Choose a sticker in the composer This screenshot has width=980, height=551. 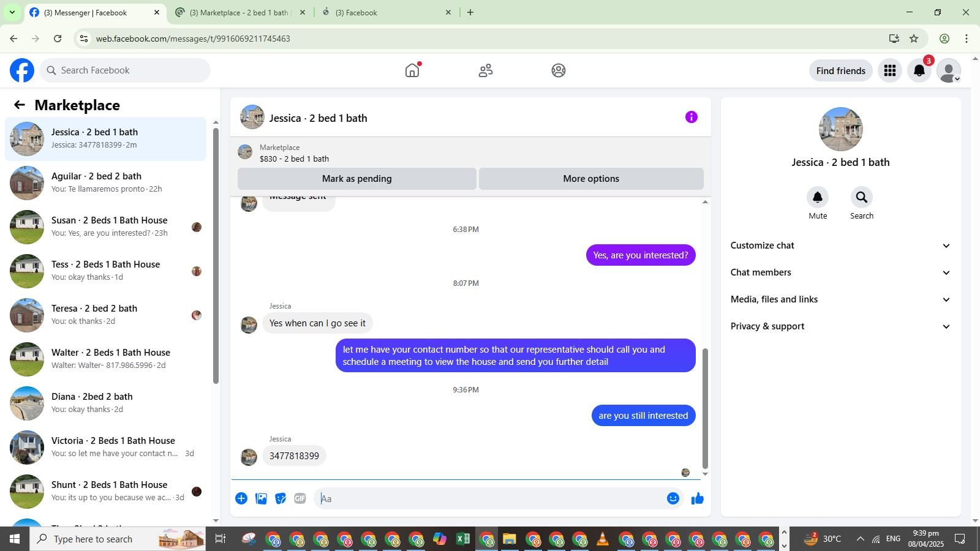click(281, 498)
